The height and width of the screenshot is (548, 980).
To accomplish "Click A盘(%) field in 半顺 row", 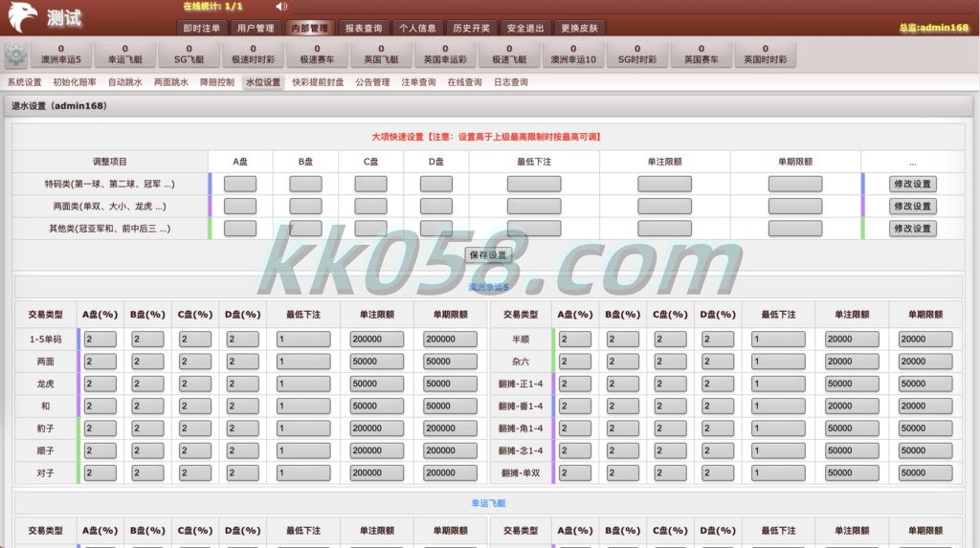I will click(x=575, y=339).
